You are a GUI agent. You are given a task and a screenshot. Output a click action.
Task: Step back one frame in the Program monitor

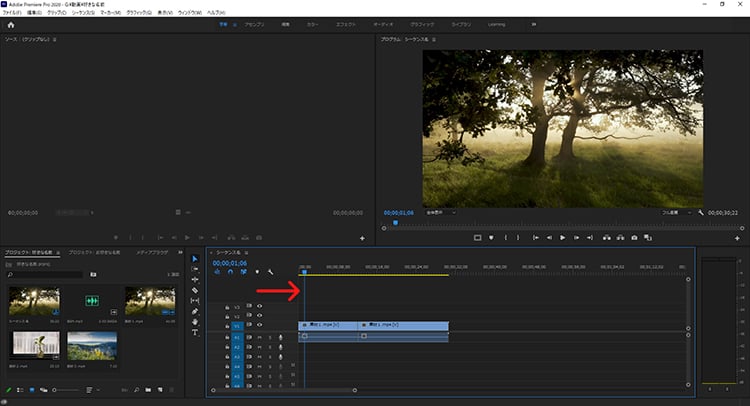[549, 238]
